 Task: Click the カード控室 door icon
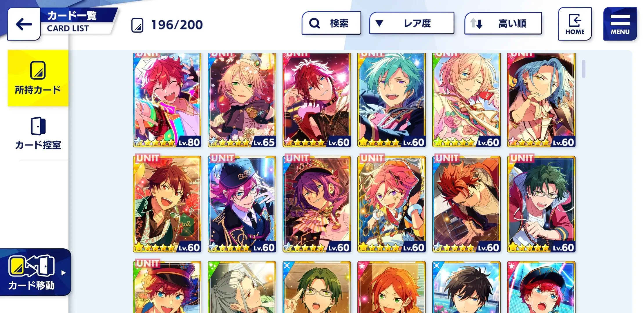[38, 126]
